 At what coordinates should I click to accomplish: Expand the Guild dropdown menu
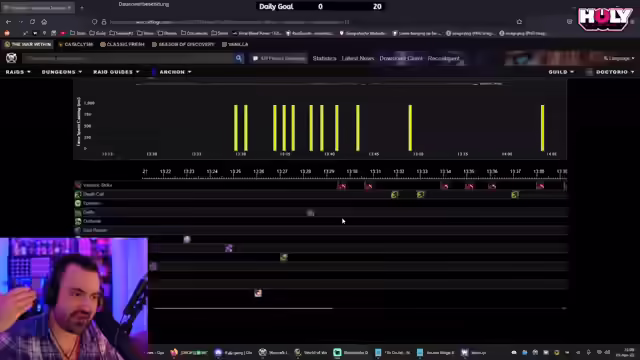tap(561, 72)
